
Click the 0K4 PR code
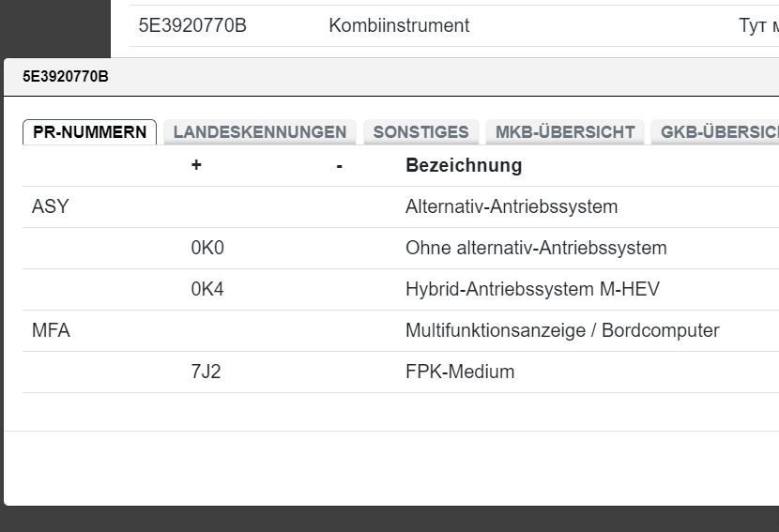pos(207,290)
